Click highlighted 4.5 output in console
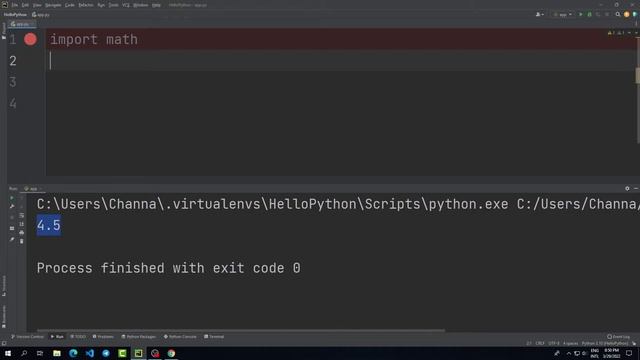The height and width of the screenshot is (360, 640). pos(49,225)
